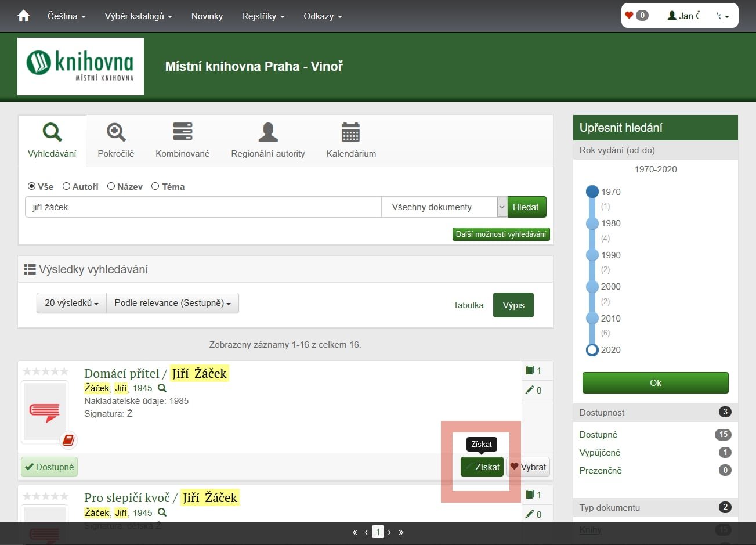The height and width of the screenshot is (545, 756).
Task: Click the home icon in top navigation
Action: click(x=24, y=16)
